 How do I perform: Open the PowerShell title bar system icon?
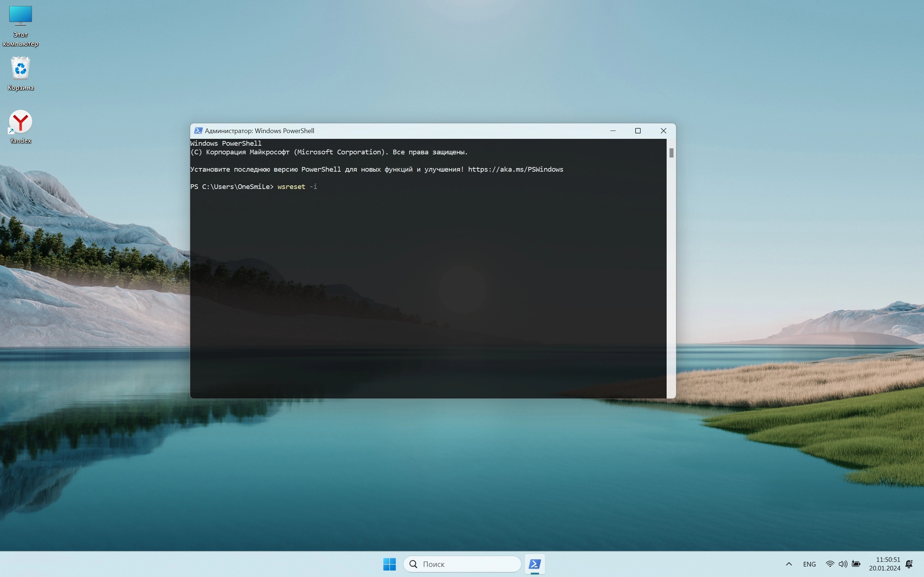(198, 131)
